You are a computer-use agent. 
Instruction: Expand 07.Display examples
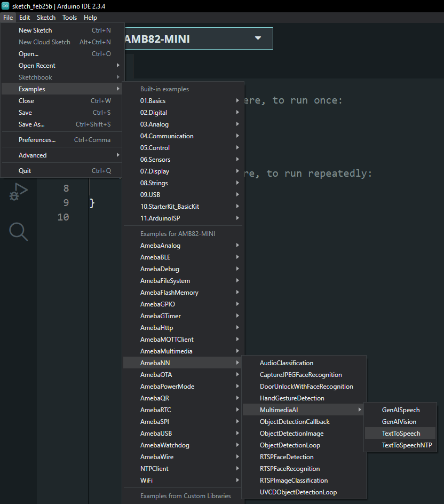(x=183, y=171)
